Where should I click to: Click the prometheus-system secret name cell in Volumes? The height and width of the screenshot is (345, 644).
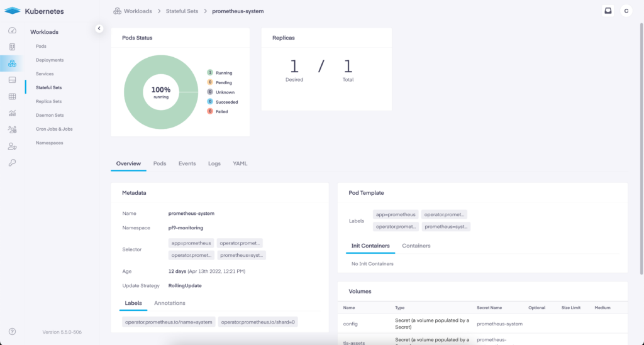[499, 324]
